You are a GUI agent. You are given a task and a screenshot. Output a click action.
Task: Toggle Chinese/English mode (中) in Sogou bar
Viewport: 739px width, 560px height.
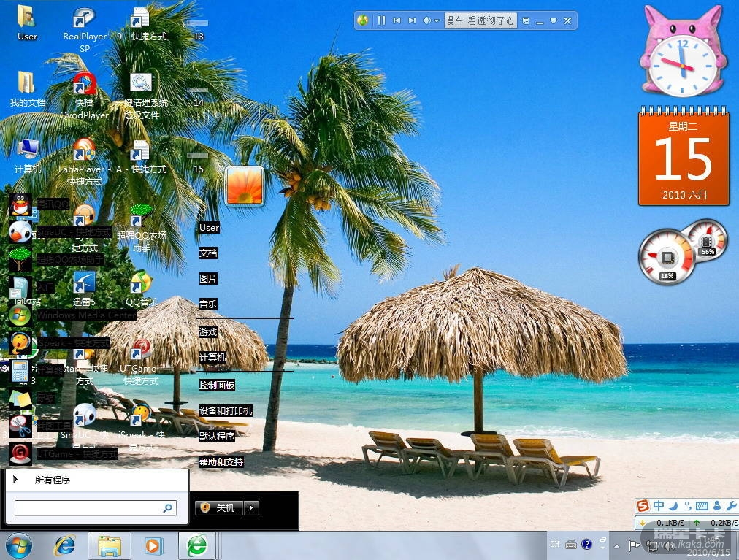[x=659, y=506]
